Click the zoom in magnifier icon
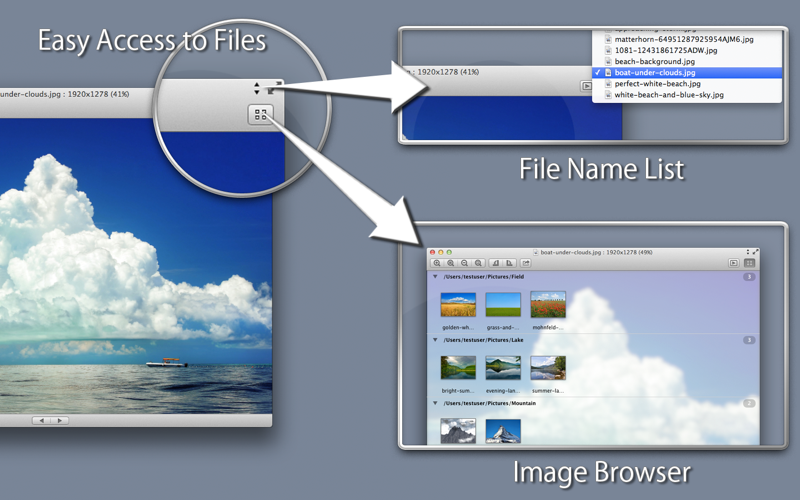Screen dimensions: 800x500 [x=437, y=263]
